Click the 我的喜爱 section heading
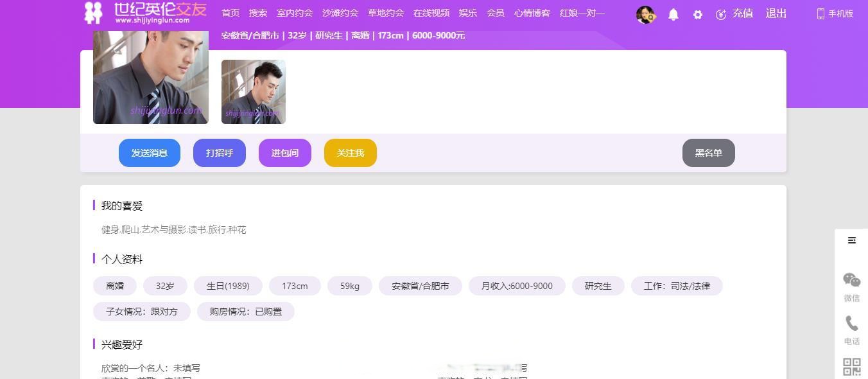 pos(122,206)
